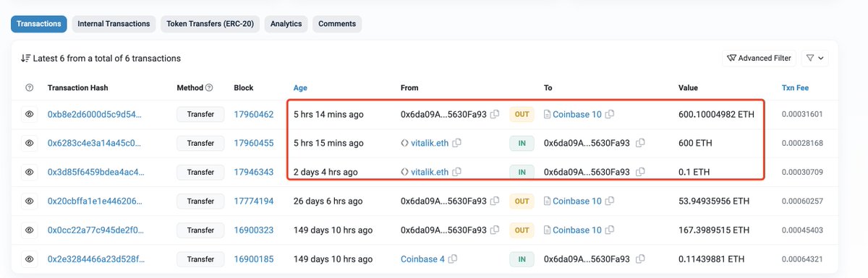Open block 16900323
Viewport: 868px width, 278px height.
coord(254,230)
